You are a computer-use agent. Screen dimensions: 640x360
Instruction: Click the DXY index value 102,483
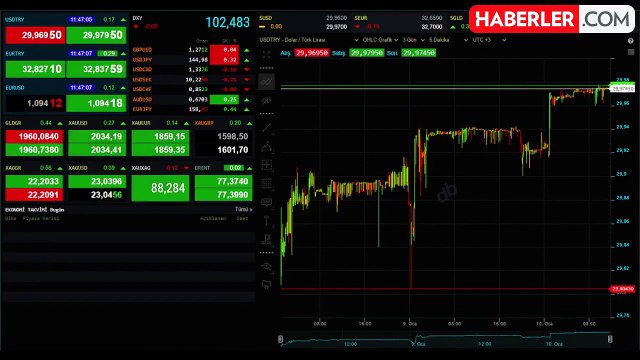coord(228,22)
